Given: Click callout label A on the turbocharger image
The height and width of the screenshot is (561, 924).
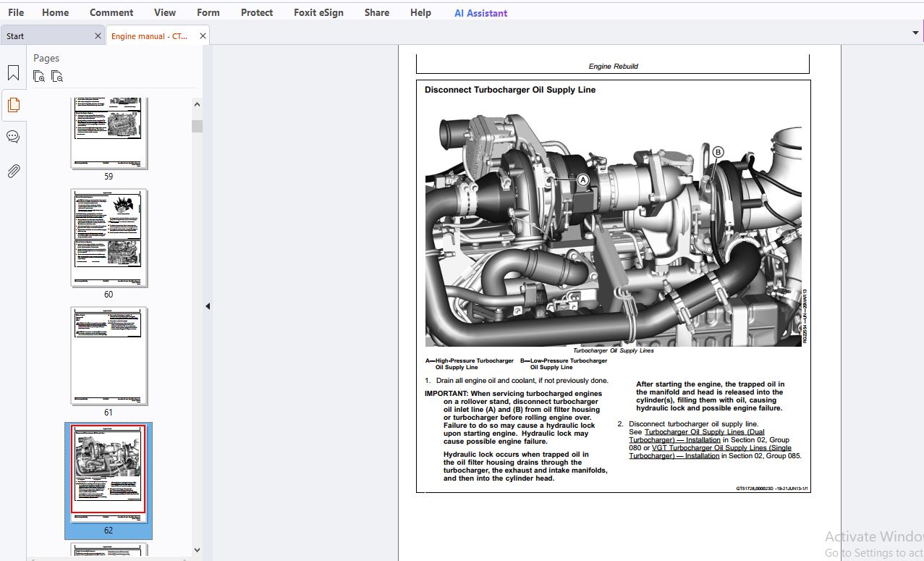Looking at the screenshot, I should pyautogui.click(x=583, y=180).
